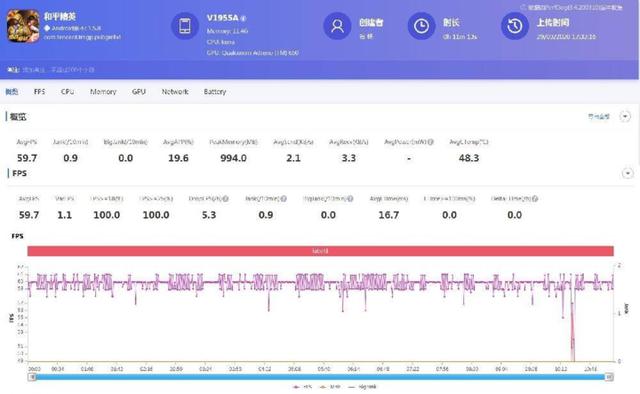Click the Avg FTime value 16.7

(x=389, y=215)
